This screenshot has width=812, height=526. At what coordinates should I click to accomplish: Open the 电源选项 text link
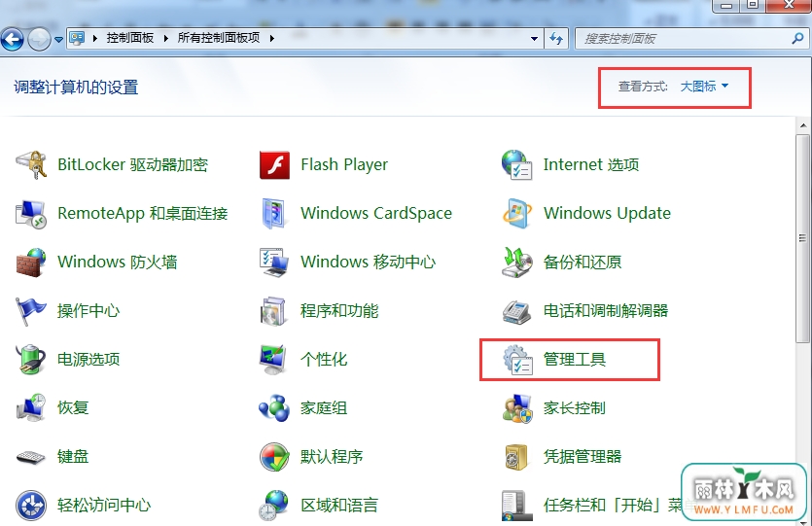pos(88,360)
